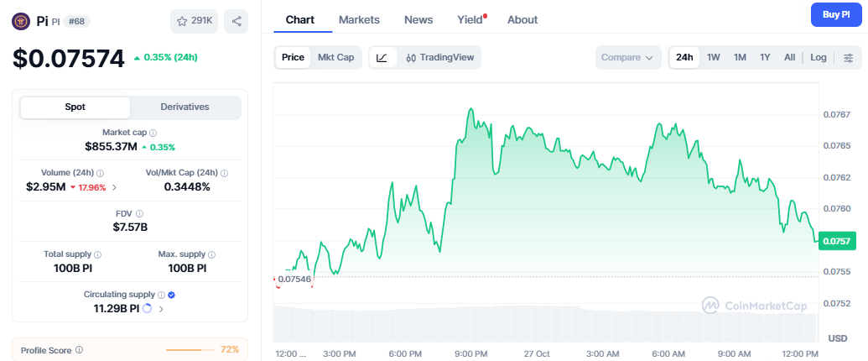The height and width of the screenshot is (361, 868).
Task: Expand Volume (24h) details chevron
Action: point(115,187)
